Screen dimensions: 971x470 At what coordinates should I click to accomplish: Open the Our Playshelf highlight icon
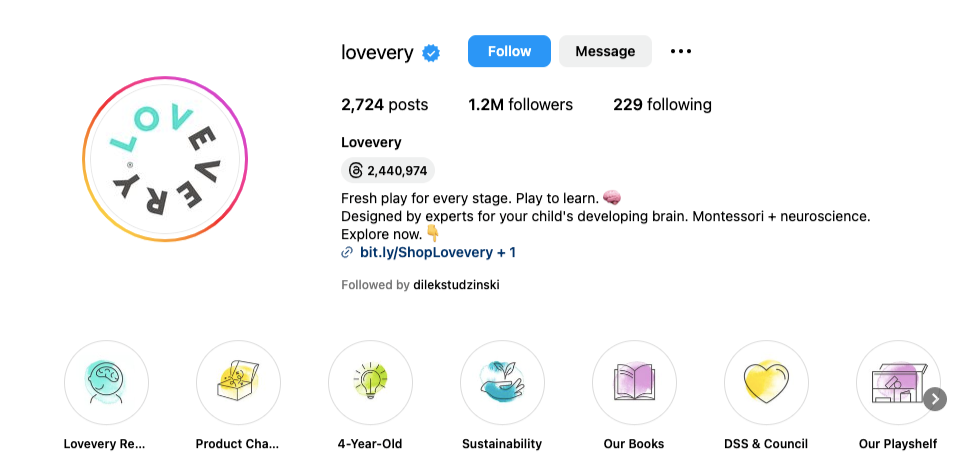(x=896, y=383)
